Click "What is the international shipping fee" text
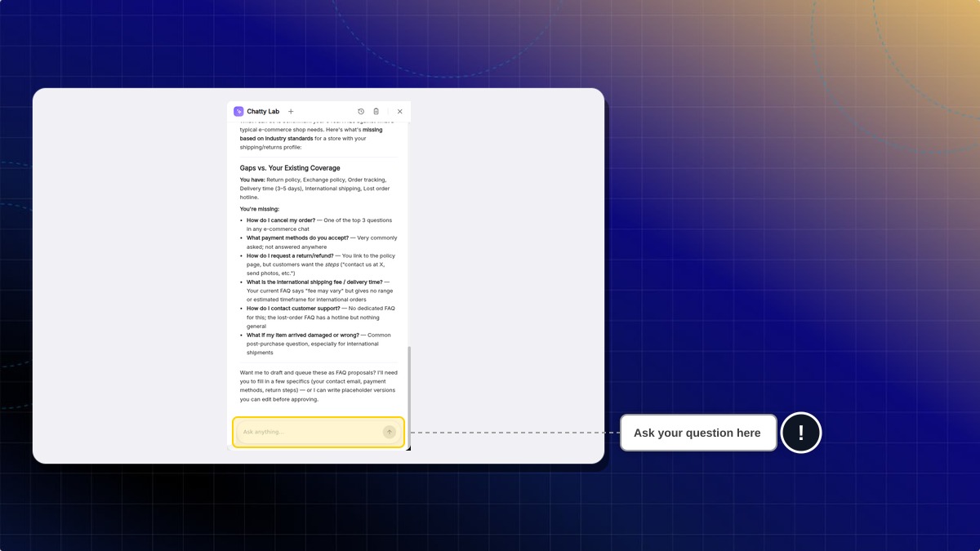Screen dimensions: 980x551 pyautogui.click(x=294, y=282)
